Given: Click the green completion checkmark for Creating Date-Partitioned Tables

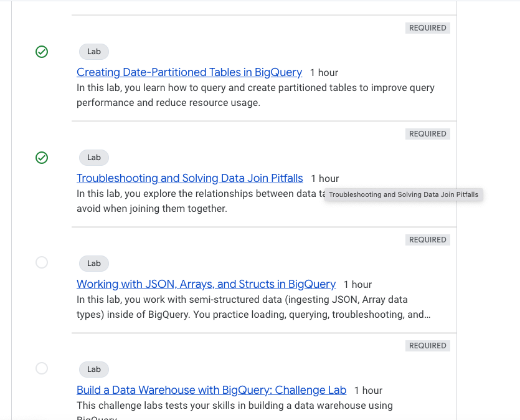Looking at the screenshot, I should click(41, 52).
